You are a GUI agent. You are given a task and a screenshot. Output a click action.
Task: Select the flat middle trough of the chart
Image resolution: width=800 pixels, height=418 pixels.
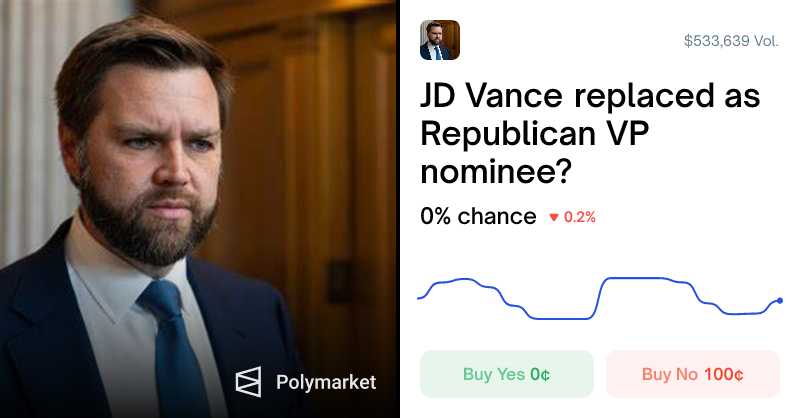561,318
